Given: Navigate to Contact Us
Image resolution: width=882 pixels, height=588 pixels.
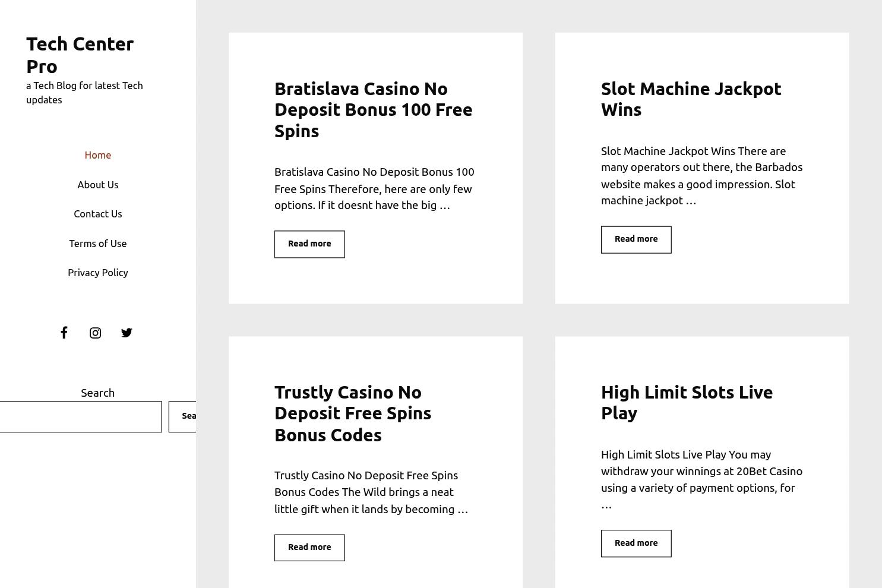Looking at the screenshot, I should tap(98, 214).
